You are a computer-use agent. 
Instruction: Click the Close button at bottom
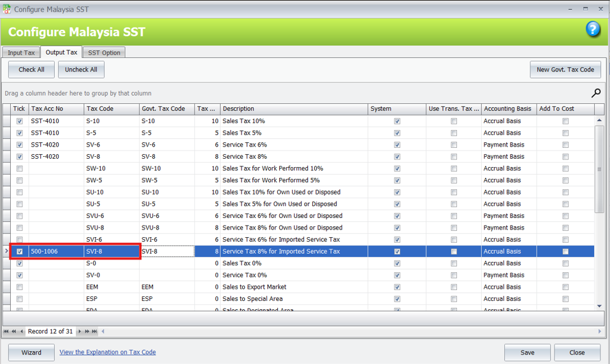pyautogui.click(x=577, y=353)
